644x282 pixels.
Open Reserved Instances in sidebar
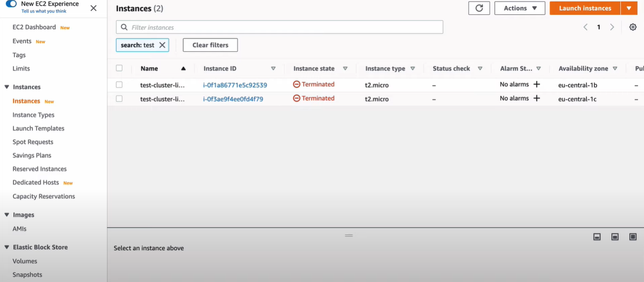39,169
